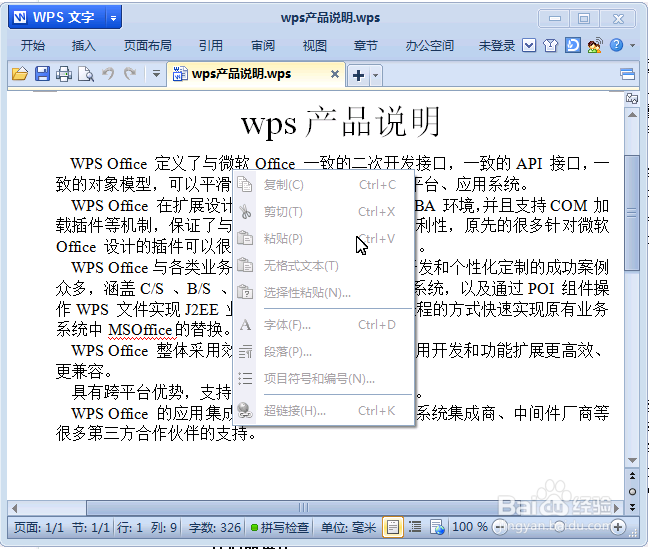Click the horizontal scrollbar thumb
Viewport: 649px width, 549px height.
[304, 508]
